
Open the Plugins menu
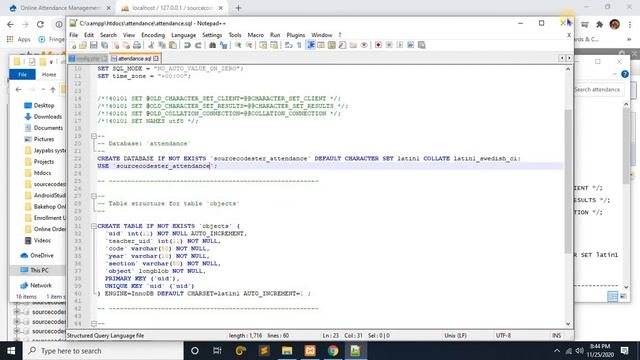point(296,35)
